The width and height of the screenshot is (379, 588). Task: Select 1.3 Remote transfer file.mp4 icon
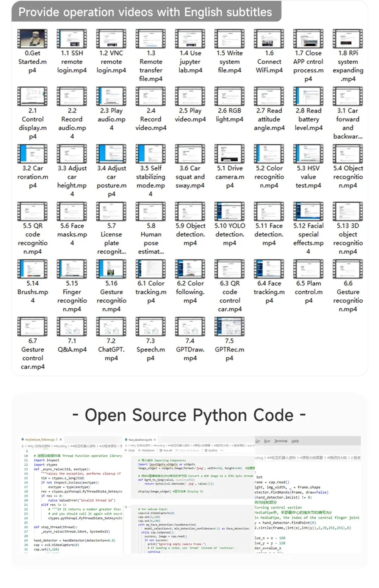point(151,39)
